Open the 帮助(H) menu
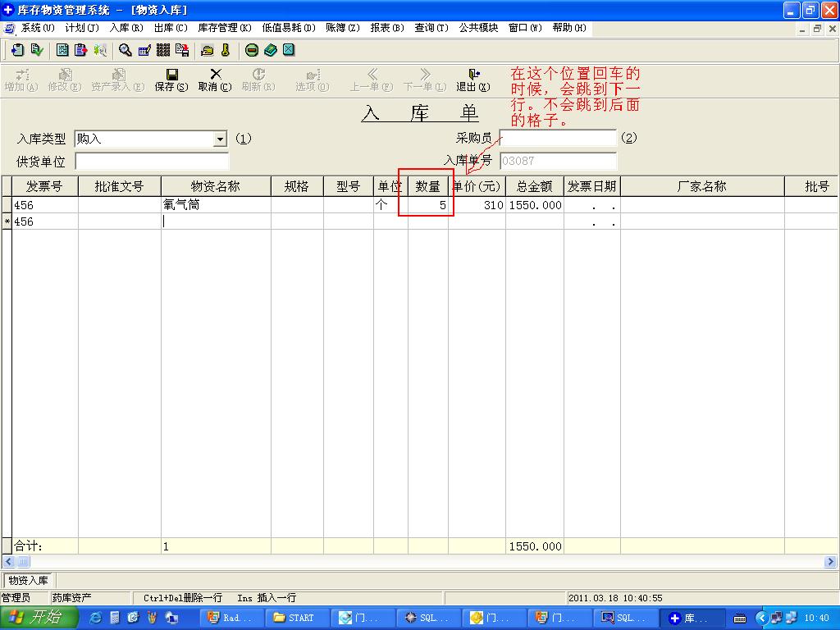The image size is (840, 630). [x=570, y=28]
